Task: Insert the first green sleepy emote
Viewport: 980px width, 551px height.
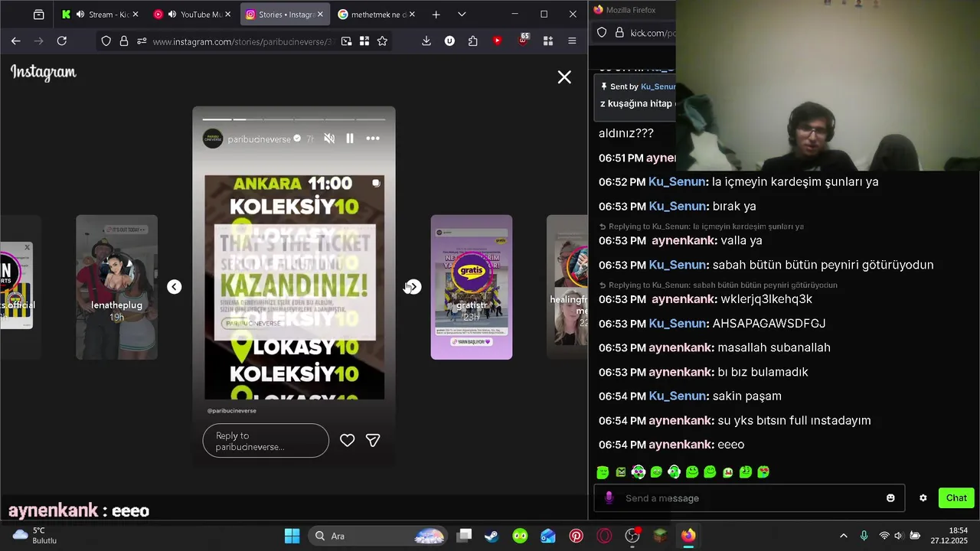Action: click(x=603, y=472)
